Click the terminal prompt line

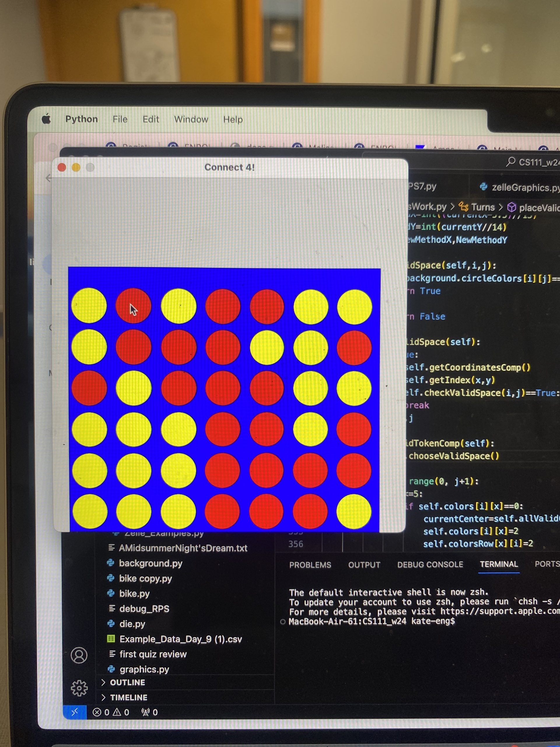coord(372,621)
